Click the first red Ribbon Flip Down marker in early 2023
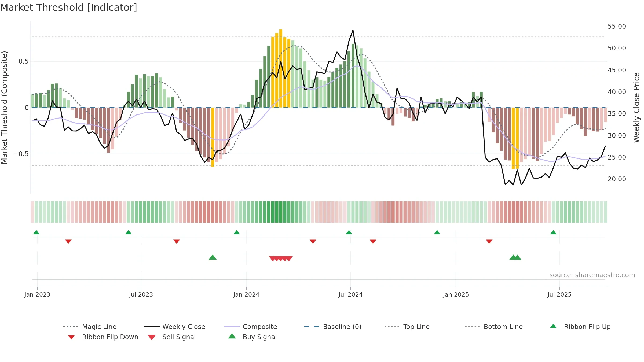The image size is (644, 362). (68, 242)
